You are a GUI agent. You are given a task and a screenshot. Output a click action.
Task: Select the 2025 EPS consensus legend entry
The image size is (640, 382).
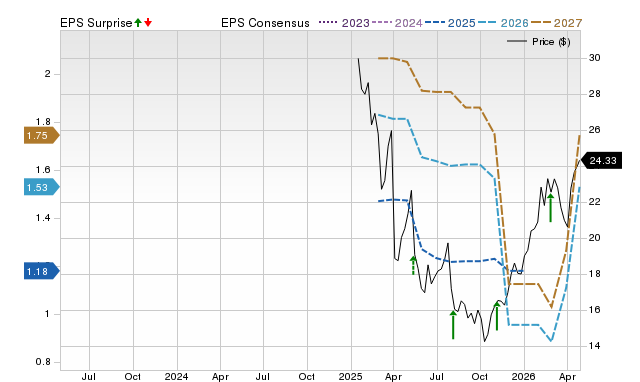click(450, 23)
